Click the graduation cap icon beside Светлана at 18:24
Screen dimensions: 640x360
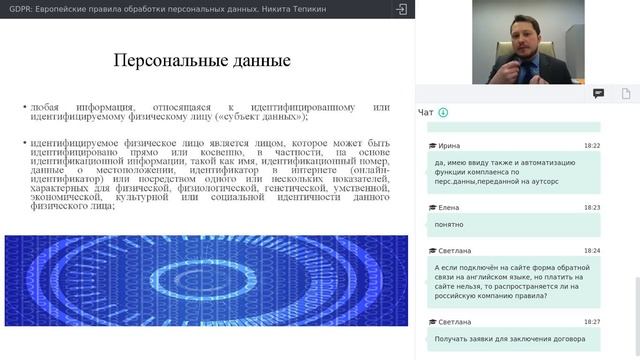click(433, 251)
